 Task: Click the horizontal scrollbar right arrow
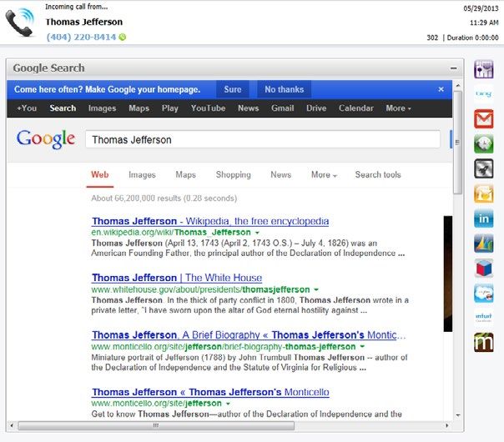pyautogui.click(x=446, y=425)
